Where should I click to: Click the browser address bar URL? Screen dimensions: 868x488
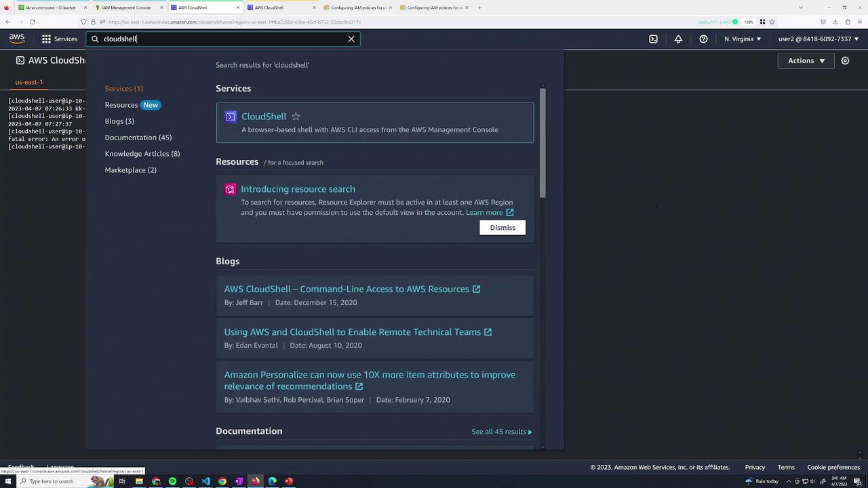(x=235, y=22)
